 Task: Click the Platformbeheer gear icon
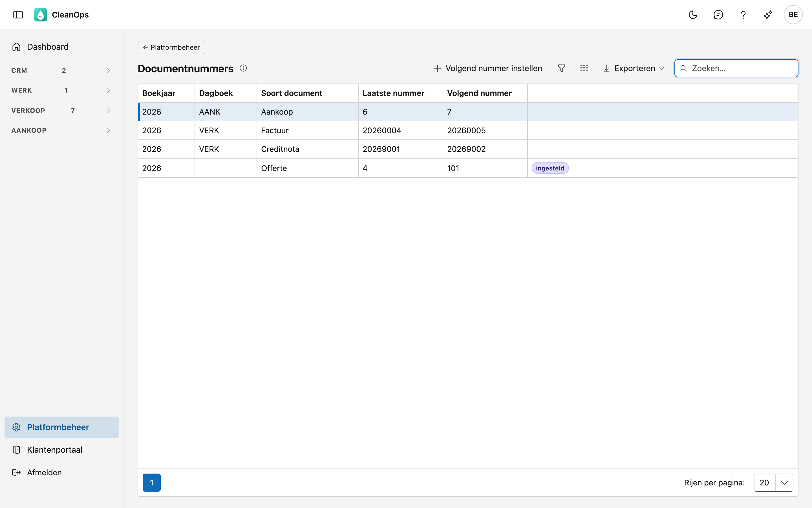tap(16, 427)
